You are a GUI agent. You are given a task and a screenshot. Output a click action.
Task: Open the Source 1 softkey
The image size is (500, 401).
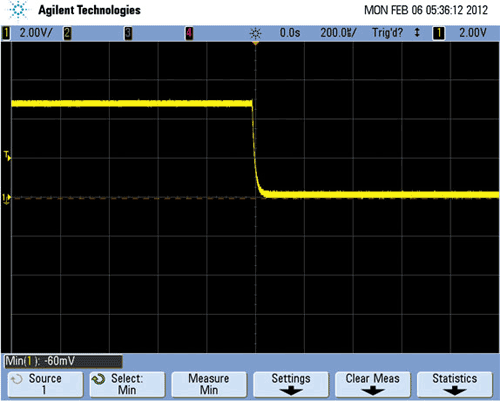pos(45,384)
